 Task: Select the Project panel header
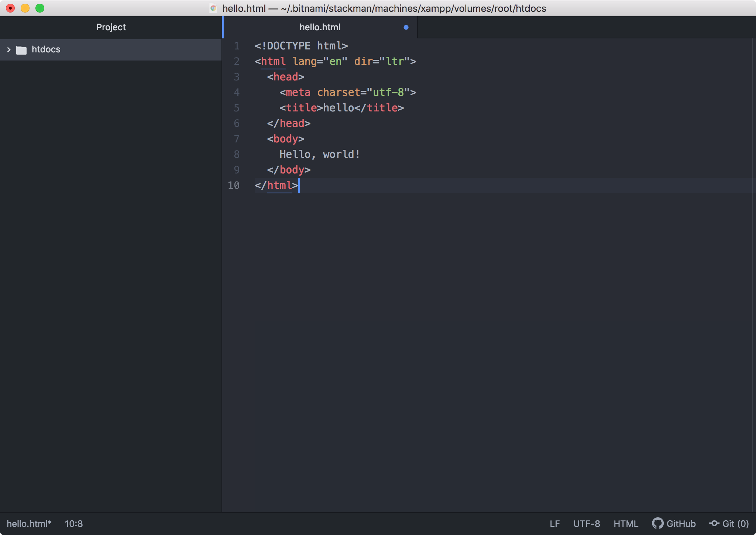[x=111, y=27]
